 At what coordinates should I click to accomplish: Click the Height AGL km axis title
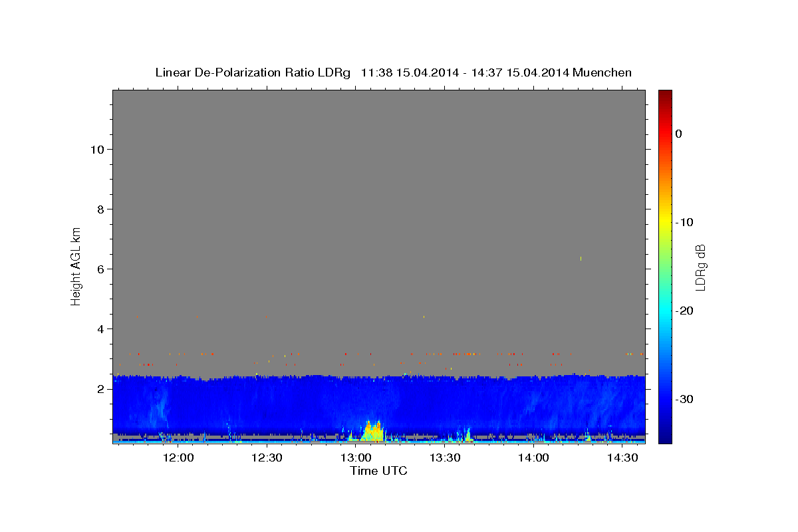pos(76,265)
